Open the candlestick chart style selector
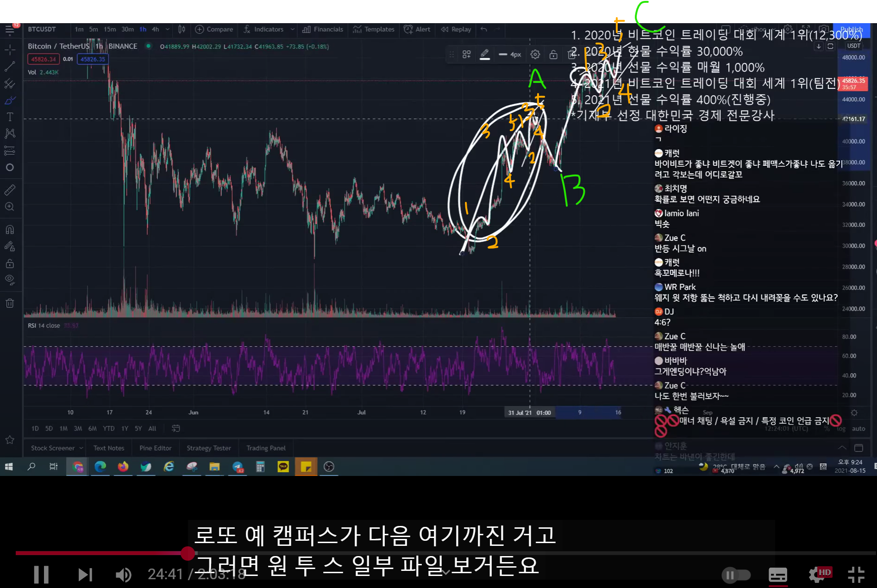 pos(182,29)
